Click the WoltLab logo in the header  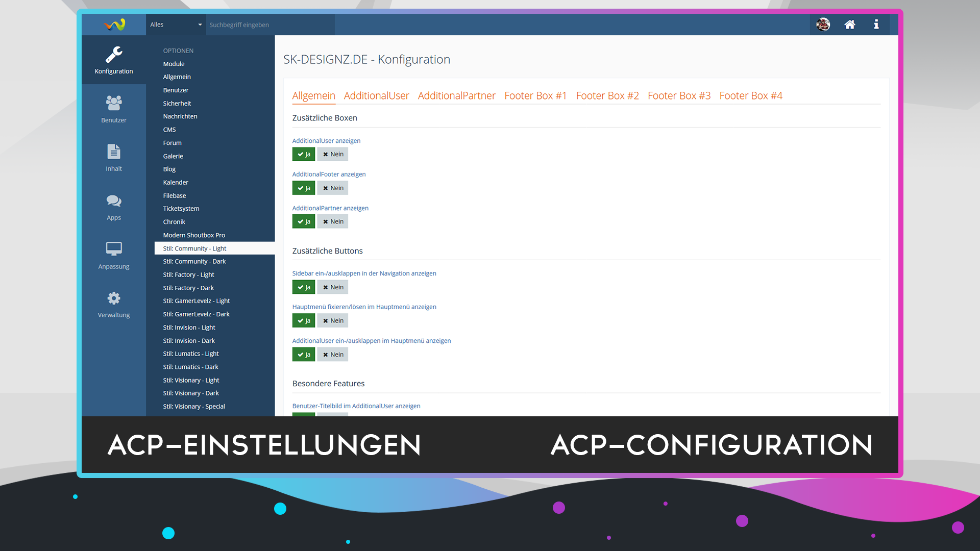tap(114, 24)
